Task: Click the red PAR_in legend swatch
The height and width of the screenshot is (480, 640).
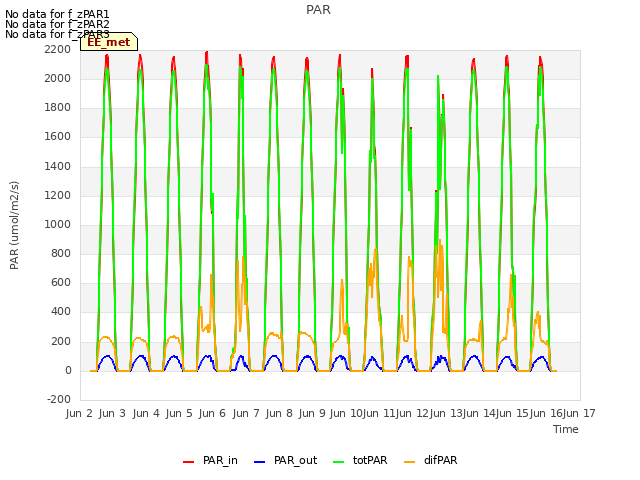Action: 188,462
